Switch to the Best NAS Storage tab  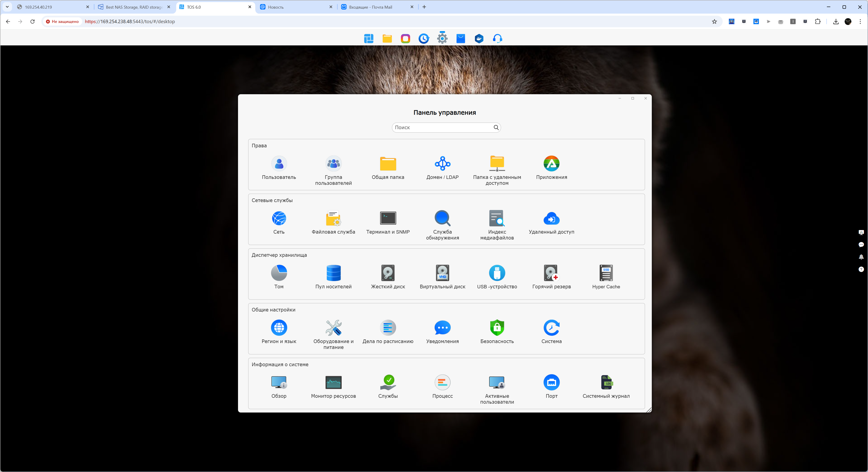(x=134, y=7)
